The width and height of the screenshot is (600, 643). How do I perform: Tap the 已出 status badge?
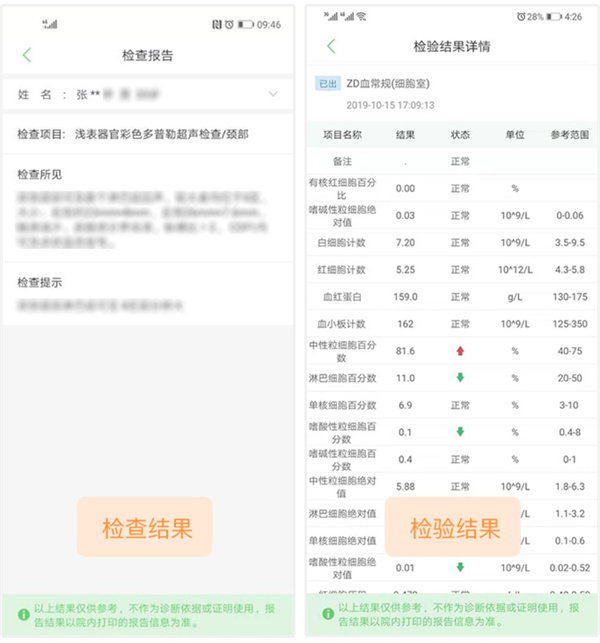click(x=328, y=84)
